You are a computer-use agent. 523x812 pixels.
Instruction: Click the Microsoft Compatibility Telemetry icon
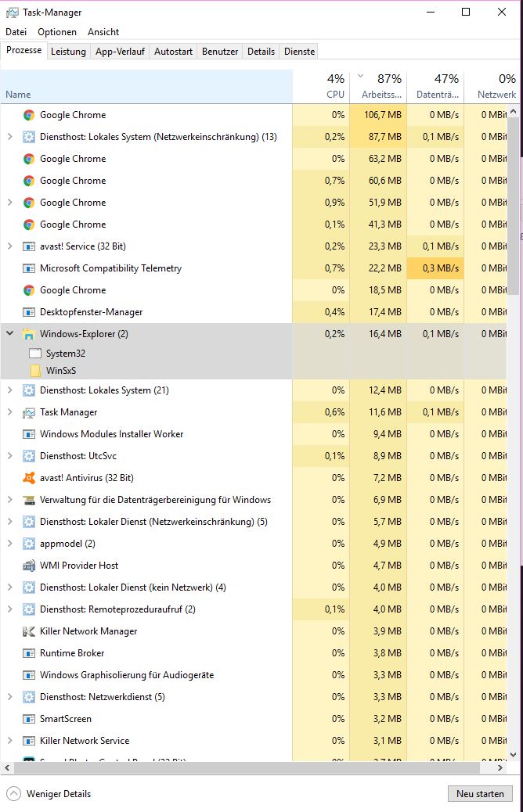(x=29, y=268)
